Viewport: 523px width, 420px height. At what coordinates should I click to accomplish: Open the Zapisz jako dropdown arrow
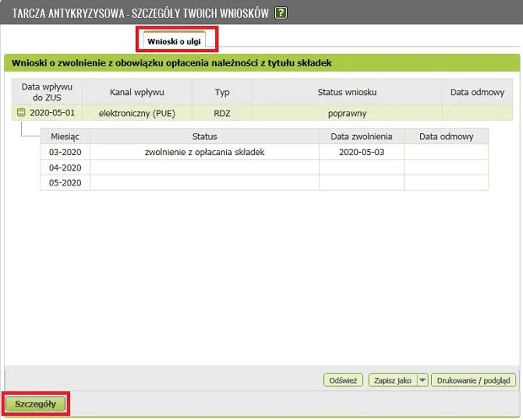pos(423,380)
